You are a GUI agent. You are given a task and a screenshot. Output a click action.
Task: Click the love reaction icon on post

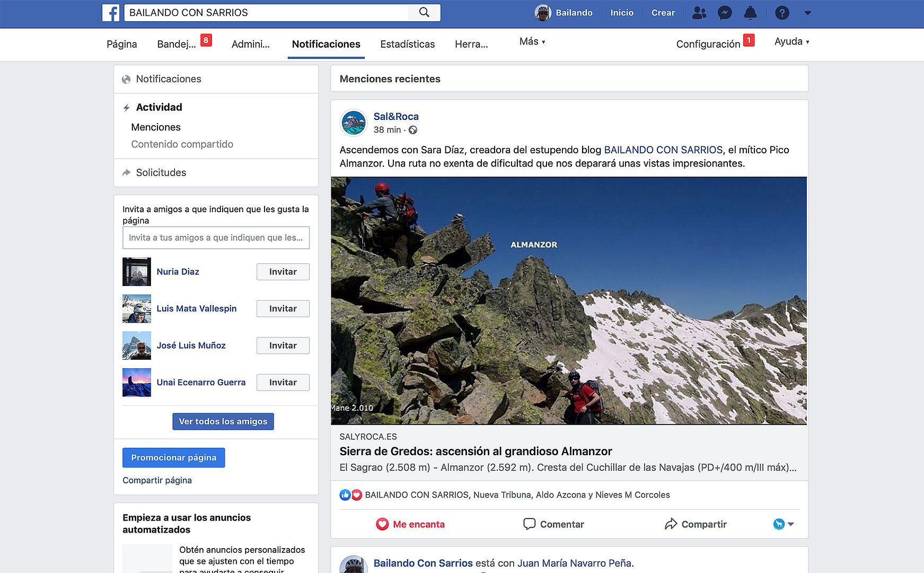(x=357, y=495)
